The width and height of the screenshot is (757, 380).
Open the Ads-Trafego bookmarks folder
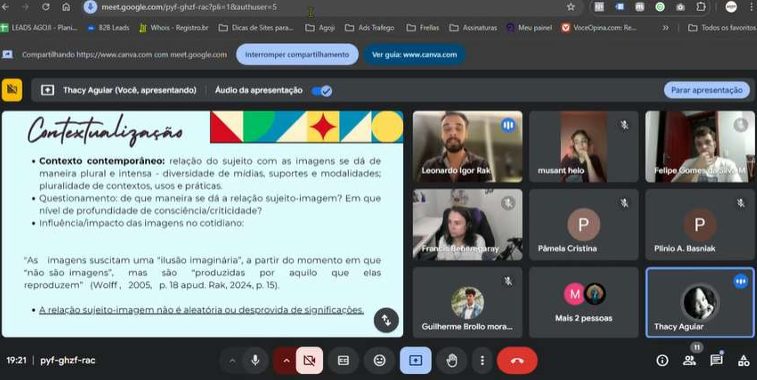coord(369,28)
